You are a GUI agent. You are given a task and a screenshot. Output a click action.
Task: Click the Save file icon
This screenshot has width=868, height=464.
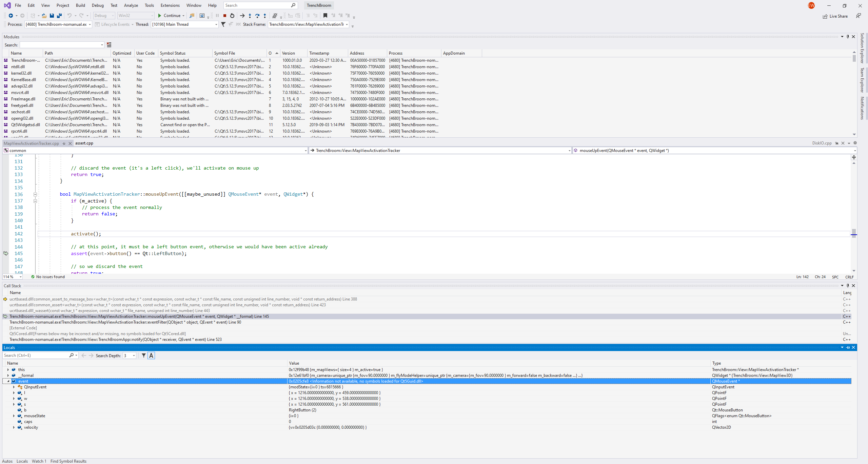[x=52, y=16]
